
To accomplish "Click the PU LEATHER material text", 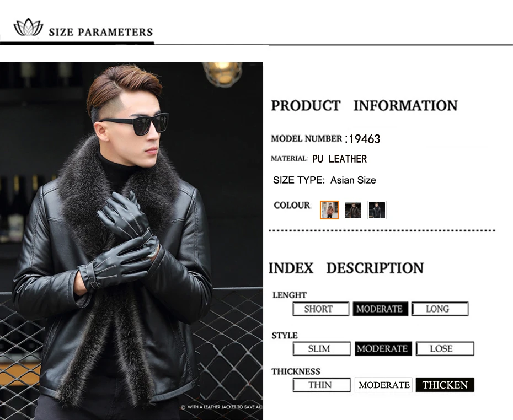I will coord(339,159).
